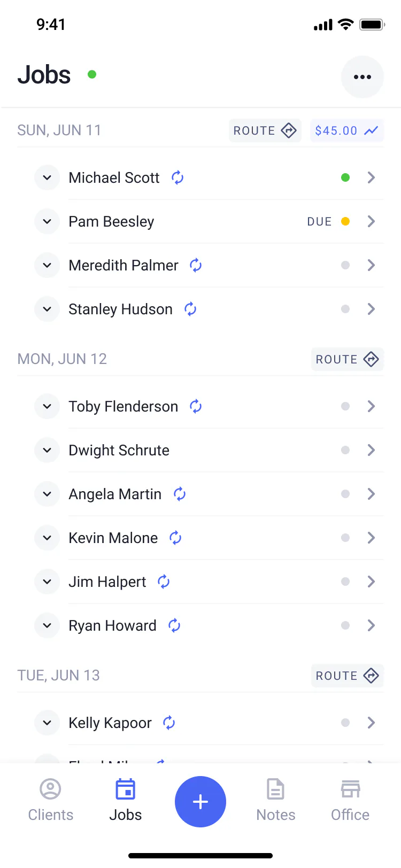Open Pam Beesley job details arrow
This screenshot has width=401, height=868.
[x=371, y=221]
